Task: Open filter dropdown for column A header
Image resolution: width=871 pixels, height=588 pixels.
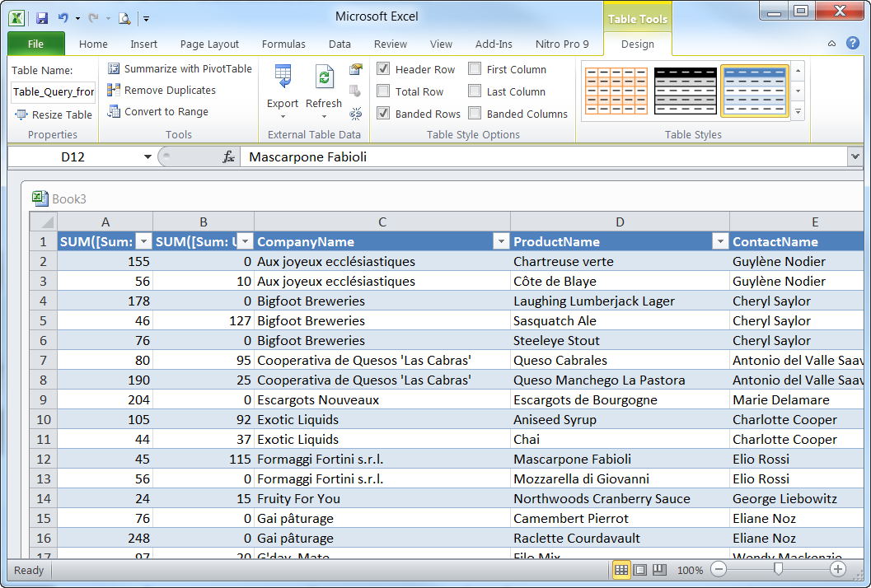Action: [143, 241]
